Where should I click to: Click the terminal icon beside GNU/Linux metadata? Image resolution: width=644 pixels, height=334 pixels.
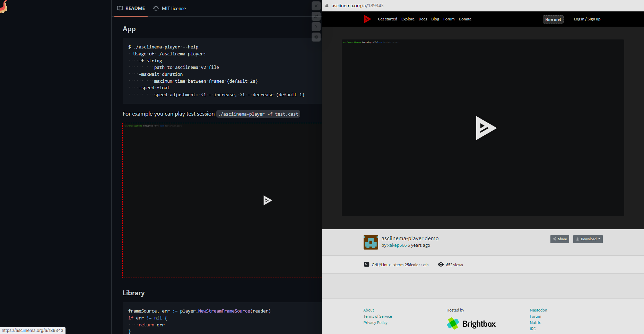367,264
